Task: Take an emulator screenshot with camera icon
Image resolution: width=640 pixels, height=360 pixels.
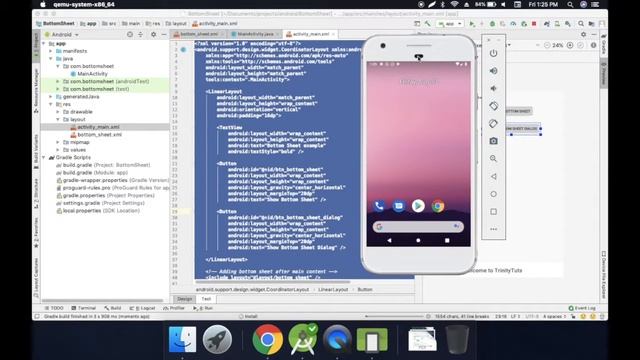Action: (x=493, y=141)
